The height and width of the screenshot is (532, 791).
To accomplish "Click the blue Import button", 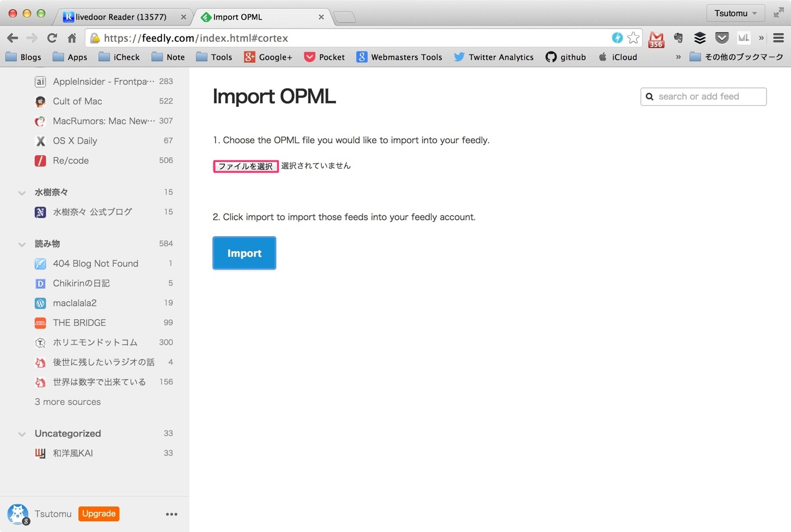I will 244,253.
